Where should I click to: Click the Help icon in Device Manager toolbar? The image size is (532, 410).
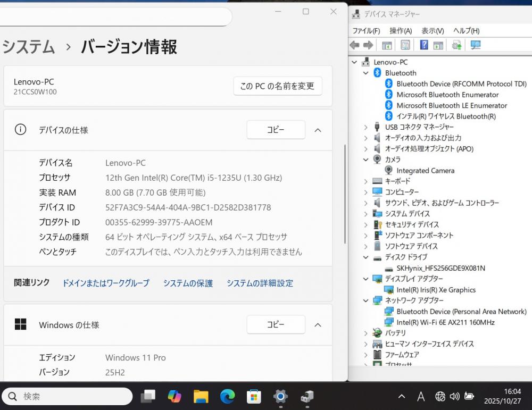424,45
